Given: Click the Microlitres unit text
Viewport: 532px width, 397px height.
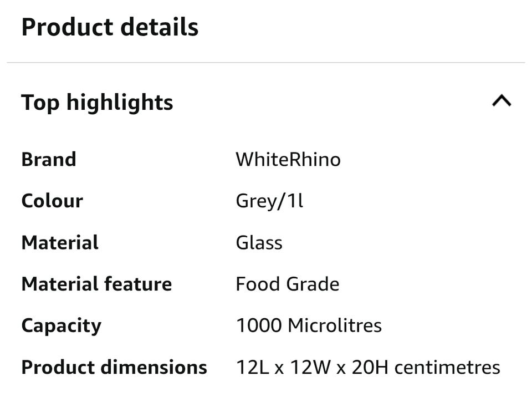Looking at the screenshot, I should (335, 325).
